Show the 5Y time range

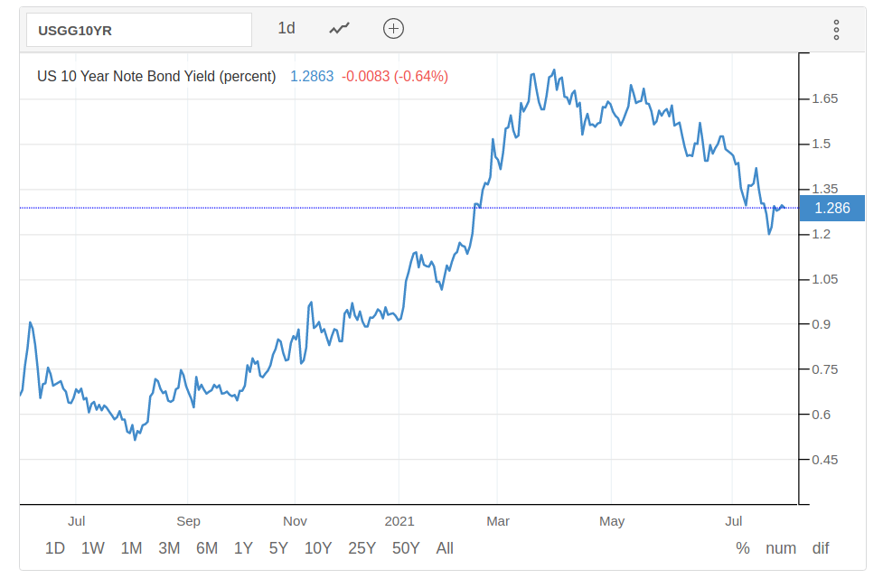pos(278,548)
